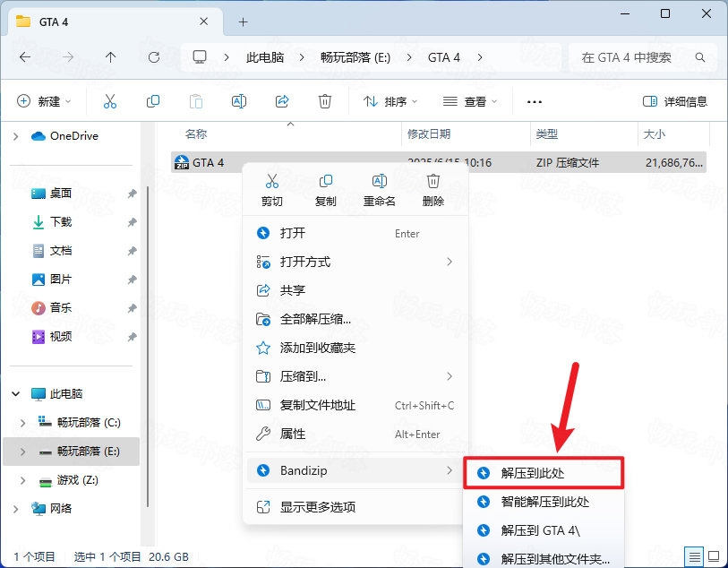Click the GTA 4 ZIP file icon
This screenshot has height=568, width=728.
pos(182,162)
